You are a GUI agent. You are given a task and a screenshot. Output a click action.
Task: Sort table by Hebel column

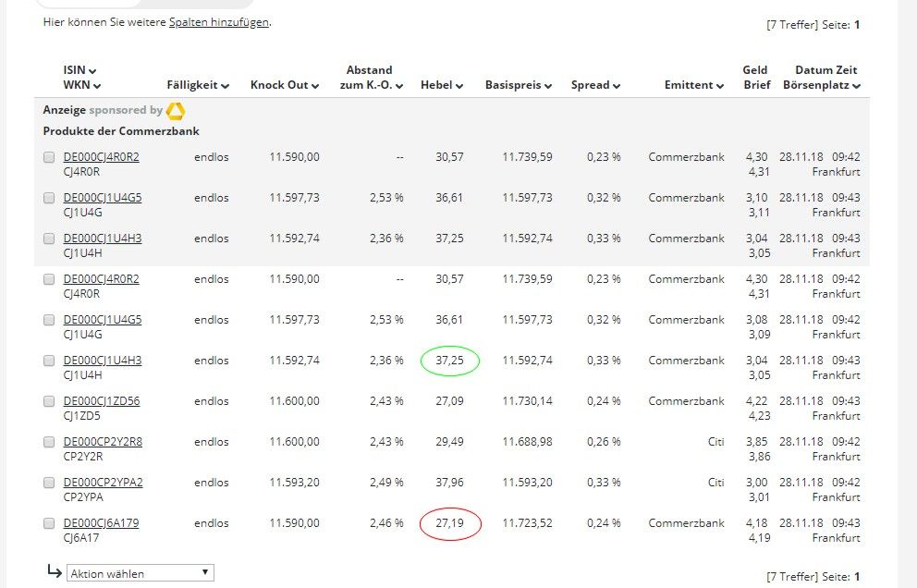tap(459, 86)
